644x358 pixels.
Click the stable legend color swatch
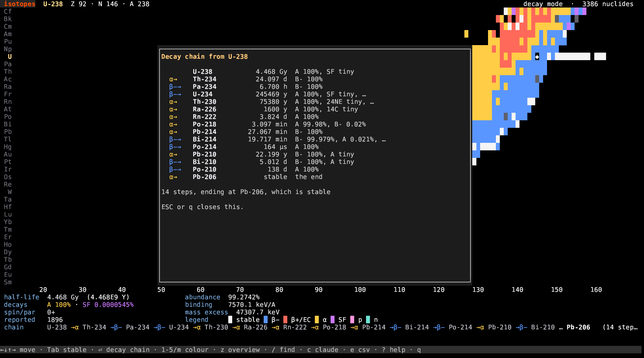230,320
